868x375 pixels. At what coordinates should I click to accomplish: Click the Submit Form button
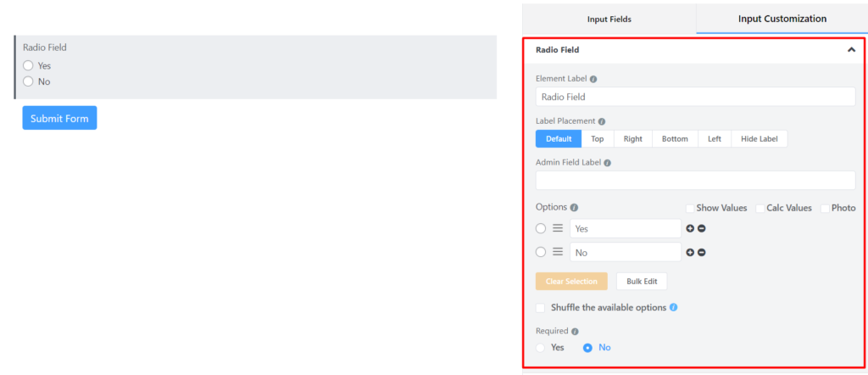click(60, 118)
